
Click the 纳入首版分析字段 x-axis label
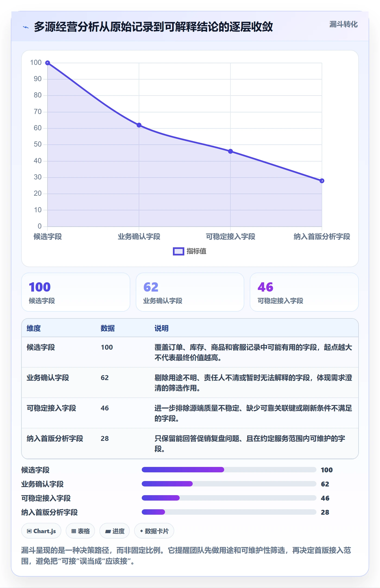322,236
